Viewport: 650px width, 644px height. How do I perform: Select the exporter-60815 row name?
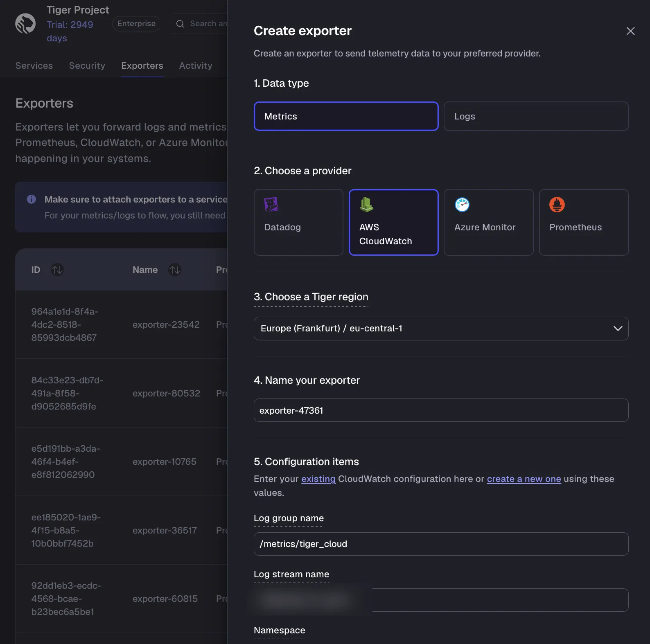165,599
